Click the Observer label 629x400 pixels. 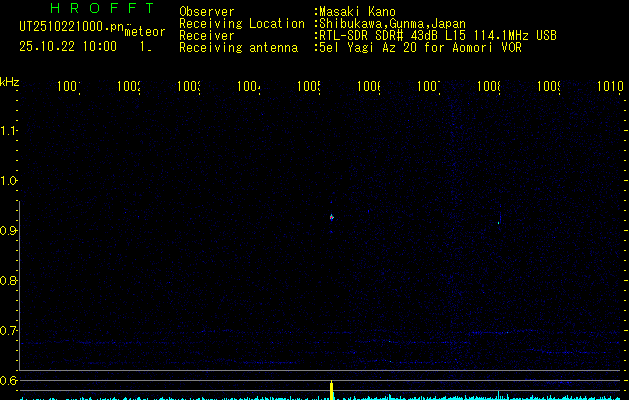coord(207,12)
